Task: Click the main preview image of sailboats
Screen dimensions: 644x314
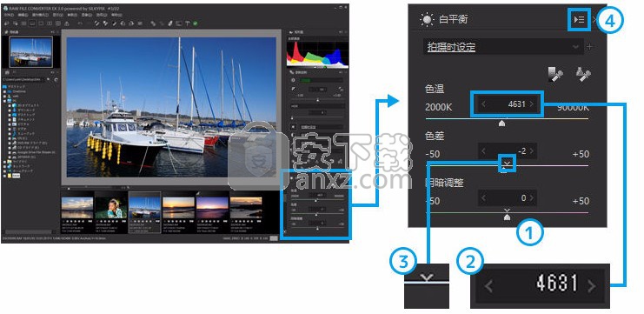Action: click(x=171, y=107)
